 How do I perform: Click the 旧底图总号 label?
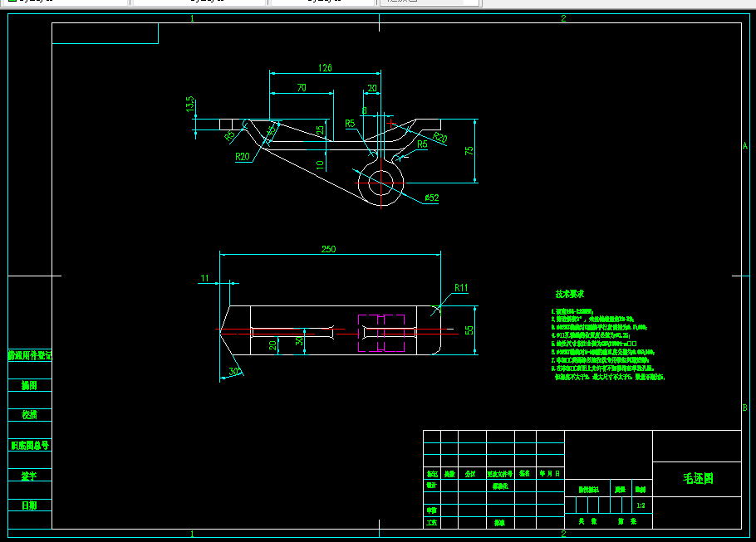tap(30, 445)
